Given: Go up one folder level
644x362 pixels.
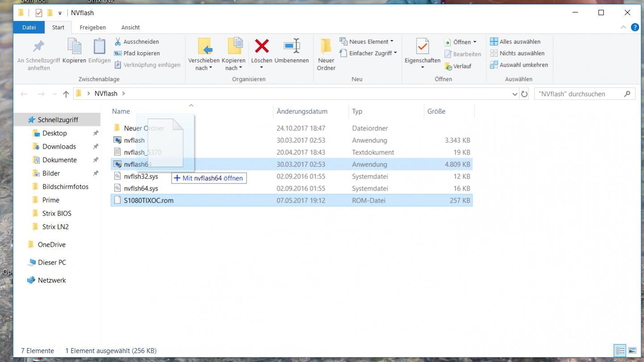Looking at the screenshot, I should (x=66, y=94).
